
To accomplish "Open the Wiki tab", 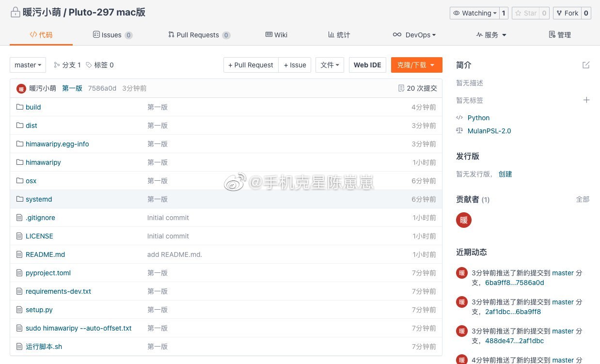I will (276, 35).
